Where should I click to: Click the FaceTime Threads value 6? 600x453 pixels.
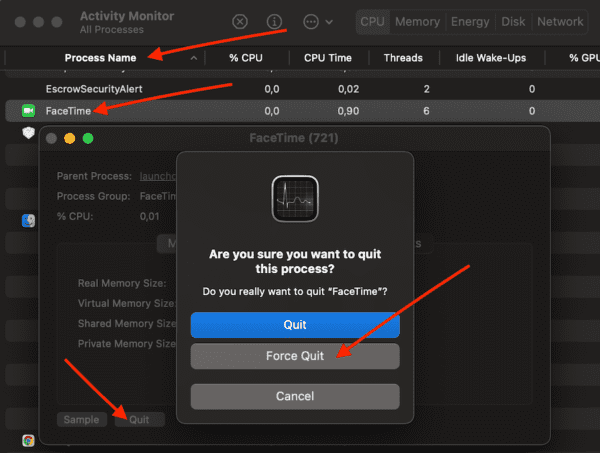[x=426, y=111]
